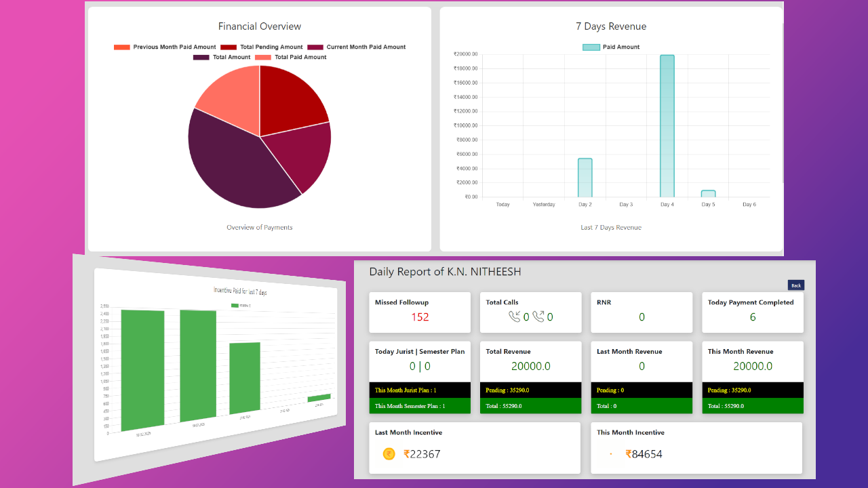
Task: Click the outgoing calls phone icon
Action: (538, 317)
